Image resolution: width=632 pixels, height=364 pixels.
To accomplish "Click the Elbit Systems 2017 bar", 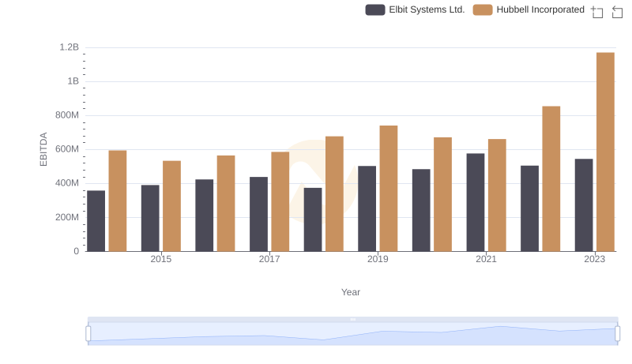I will click(x=258, y=214).
